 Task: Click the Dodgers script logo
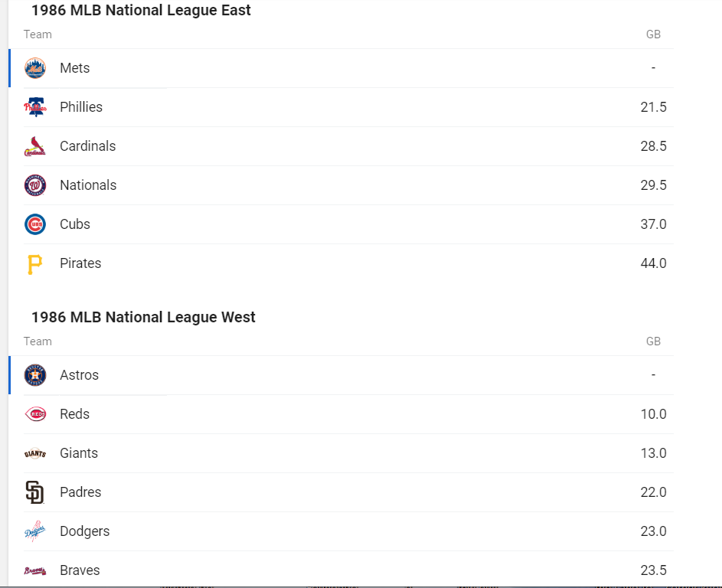(35, 531)
